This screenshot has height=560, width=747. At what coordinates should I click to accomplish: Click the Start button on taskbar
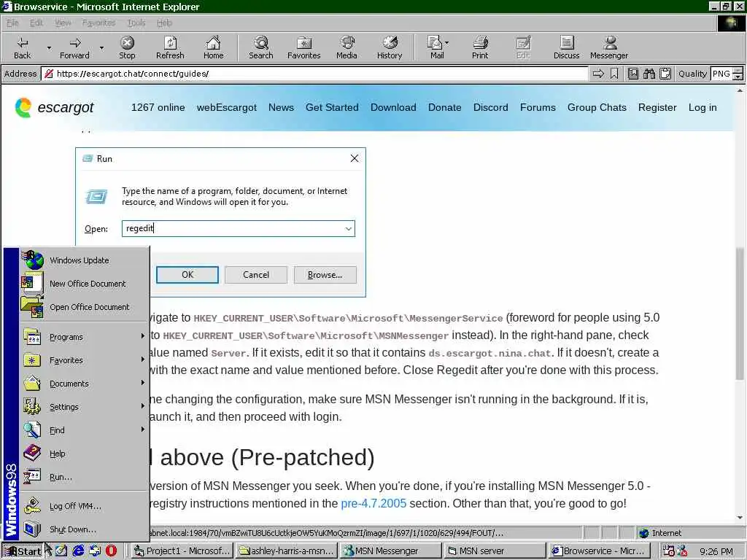pos(23,551)
